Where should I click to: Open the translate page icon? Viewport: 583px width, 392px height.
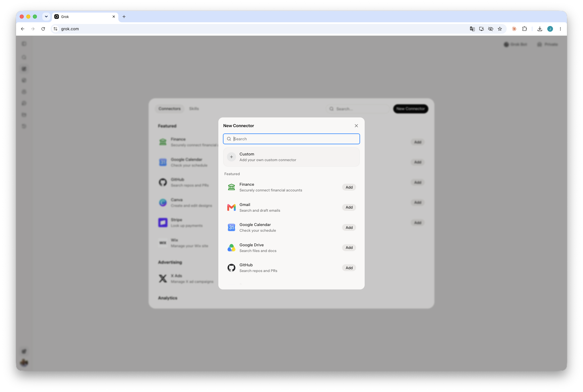click(x=472, y=29)
